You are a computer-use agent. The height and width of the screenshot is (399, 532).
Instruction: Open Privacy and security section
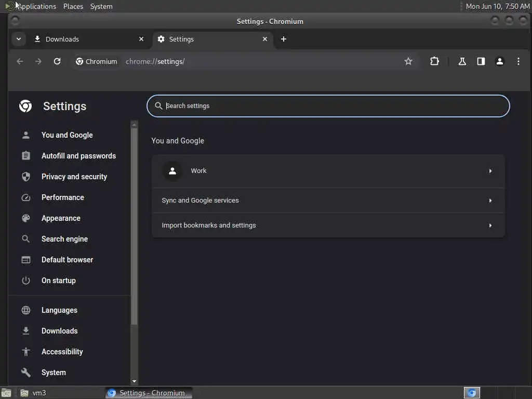[74, 177]
